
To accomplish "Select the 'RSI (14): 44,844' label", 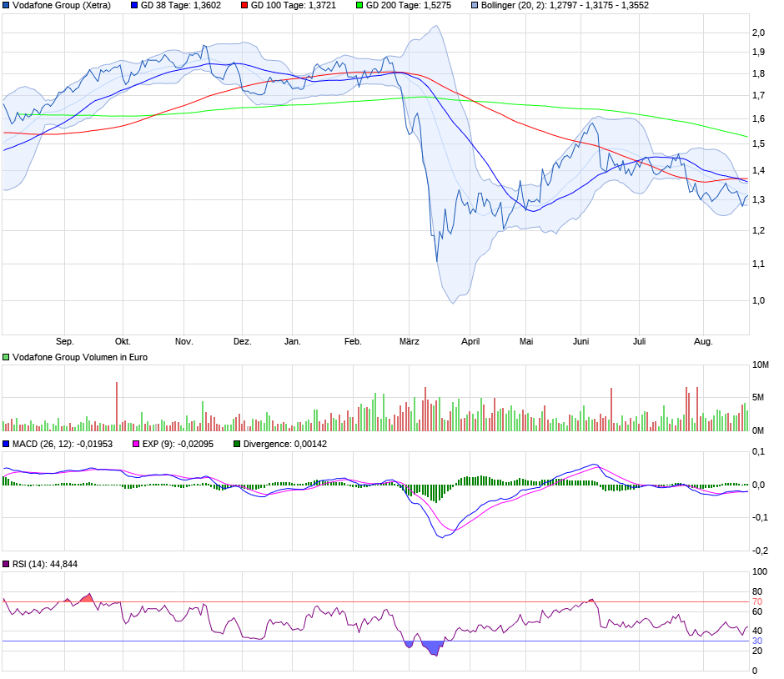I will pos(45,564).
